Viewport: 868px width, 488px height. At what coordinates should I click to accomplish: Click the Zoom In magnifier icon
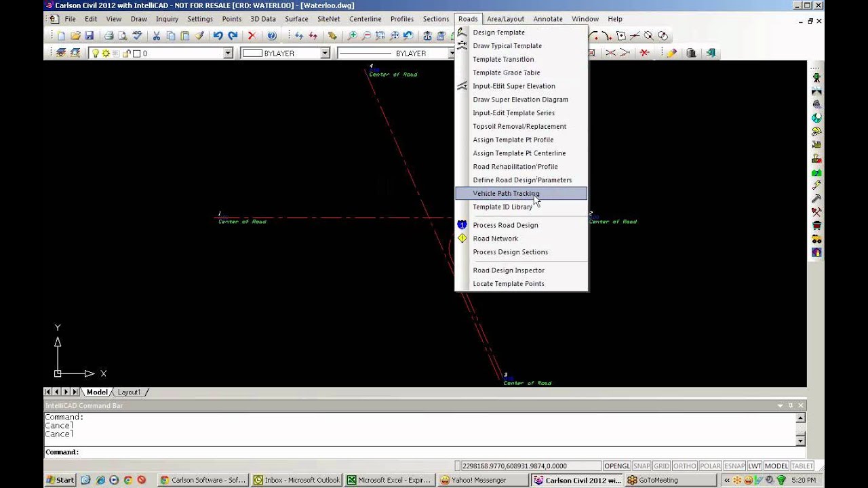pyautogui.click(x=353, y=36)
